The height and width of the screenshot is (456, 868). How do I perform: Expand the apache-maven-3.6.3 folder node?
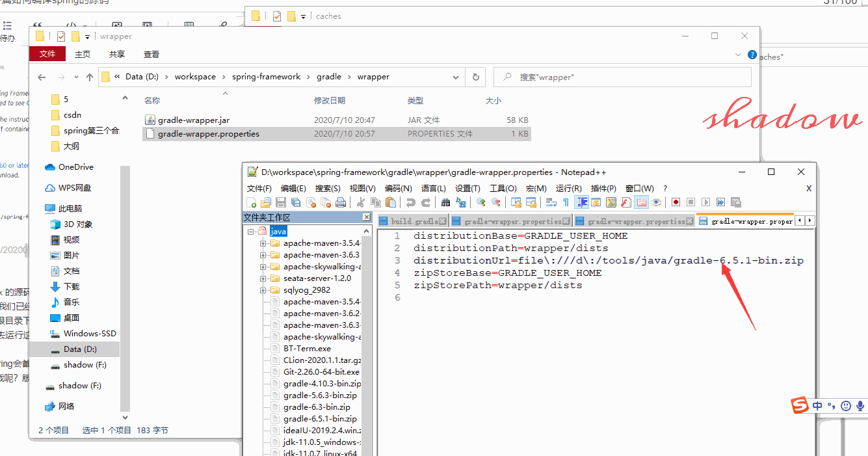coord(263,255)
